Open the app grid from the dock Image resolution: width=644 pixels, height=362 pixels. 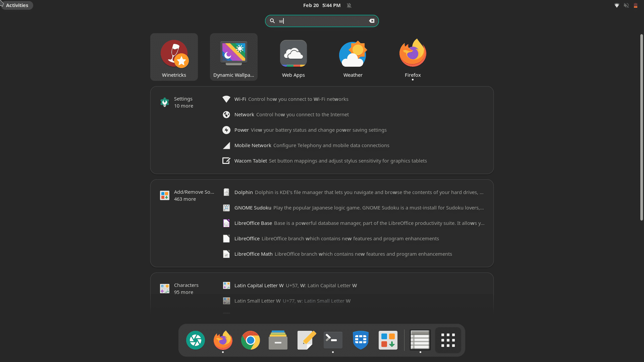448,340
